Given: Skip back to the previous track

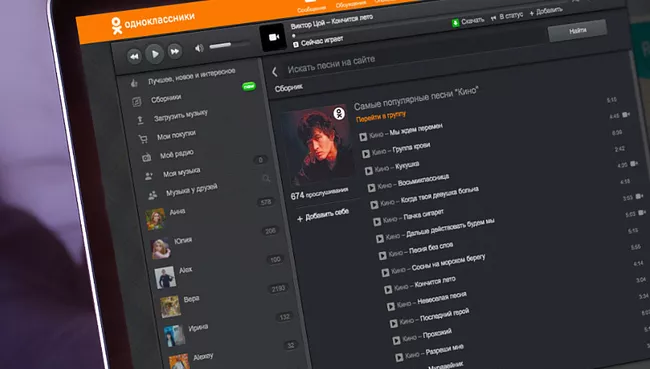Looking at the screenshot, I should pyautogui.click(x=134, y=56).
